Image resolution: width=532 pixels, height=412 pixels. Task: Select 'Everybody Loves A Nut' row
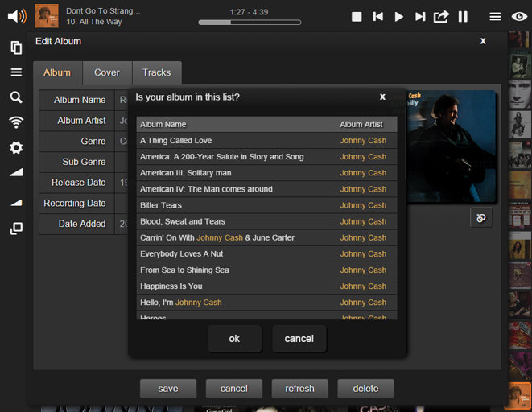tap(266, 254)
